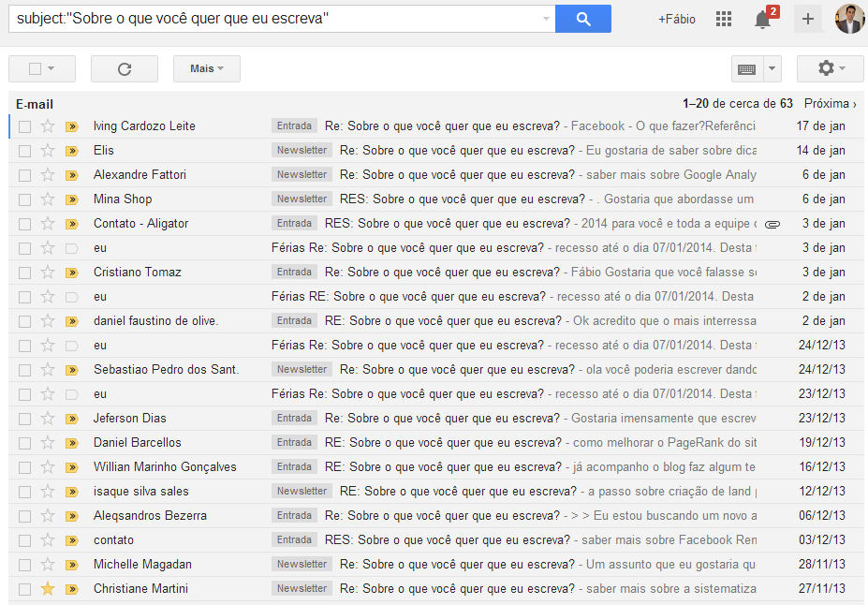Open the +Fábio Google+ link
This screenshot has height=605, width=868.
click(676, 19)
